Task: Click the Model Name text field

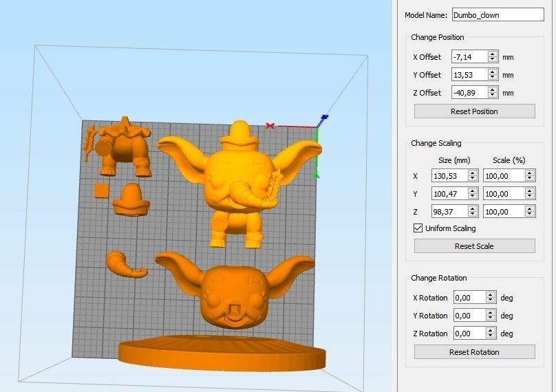Action: tap(498, 15)
